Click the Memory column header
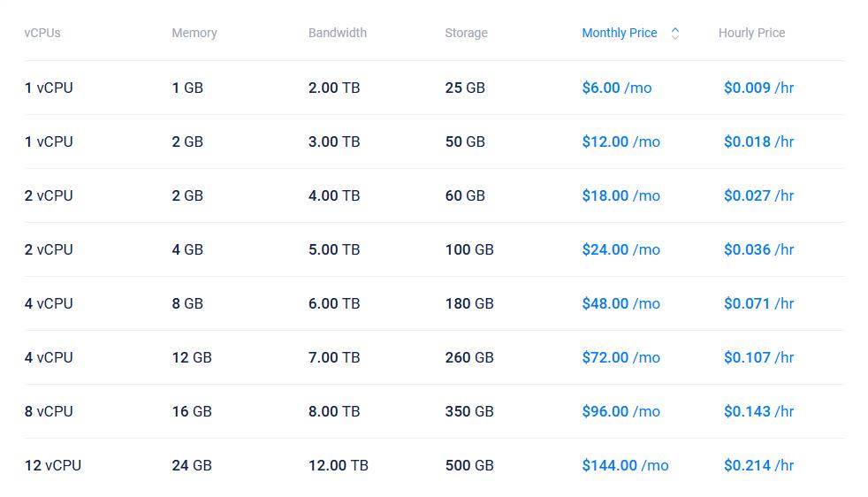This screenshot has width=868, height=497. (194, 33)
